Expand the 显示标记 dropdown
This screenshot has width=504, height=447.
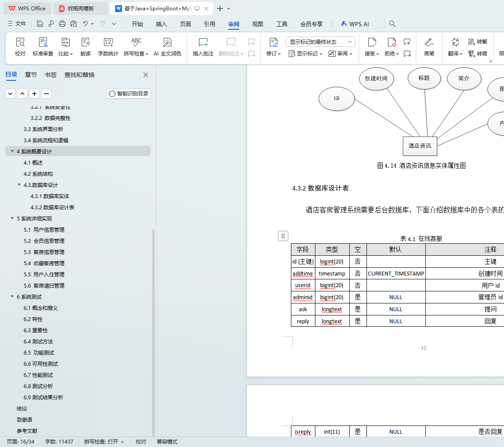tap(305, 54)
